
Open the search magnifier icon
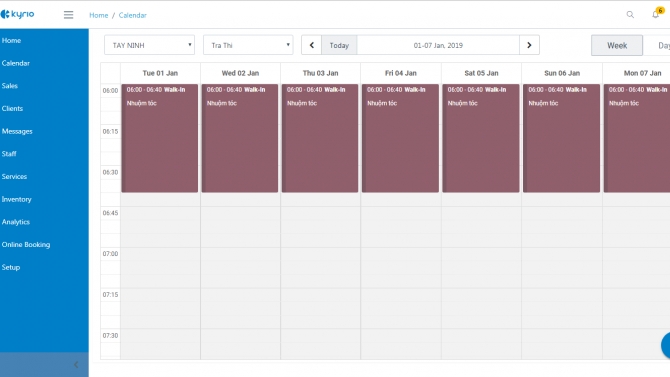click(630, 15)
